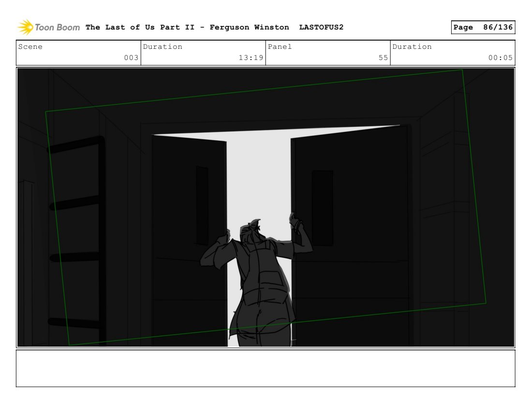532x411 pixels.
Task: Click the Toon Boom logo
Action: pyautogui.click(x=48, y=27)
